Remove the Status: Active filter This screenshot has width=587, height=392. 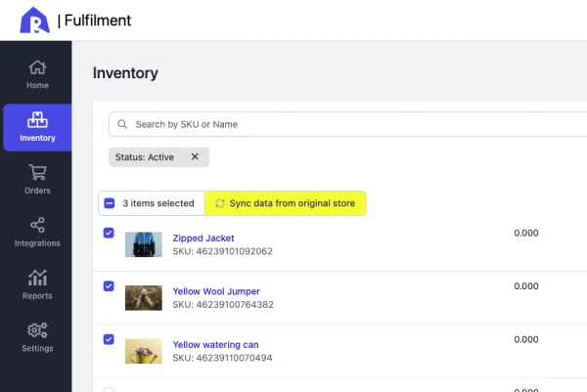pyautogui.click(x=195, y=156)
